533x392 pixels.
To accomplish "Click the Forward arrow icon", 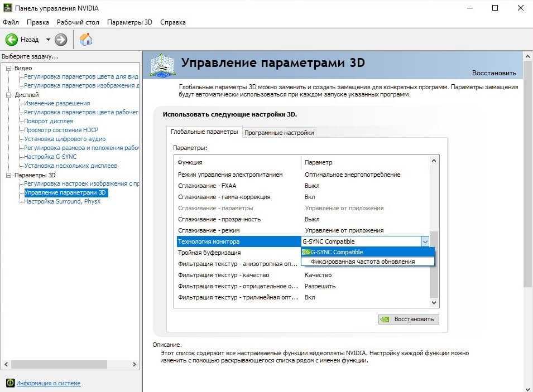I will (x=61, y=40).
